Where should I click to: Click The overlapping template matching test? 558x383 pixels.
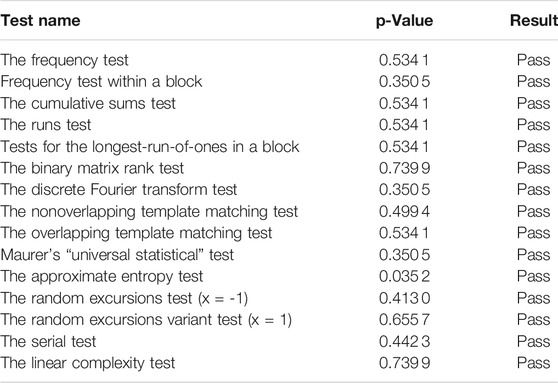(136, 233)
